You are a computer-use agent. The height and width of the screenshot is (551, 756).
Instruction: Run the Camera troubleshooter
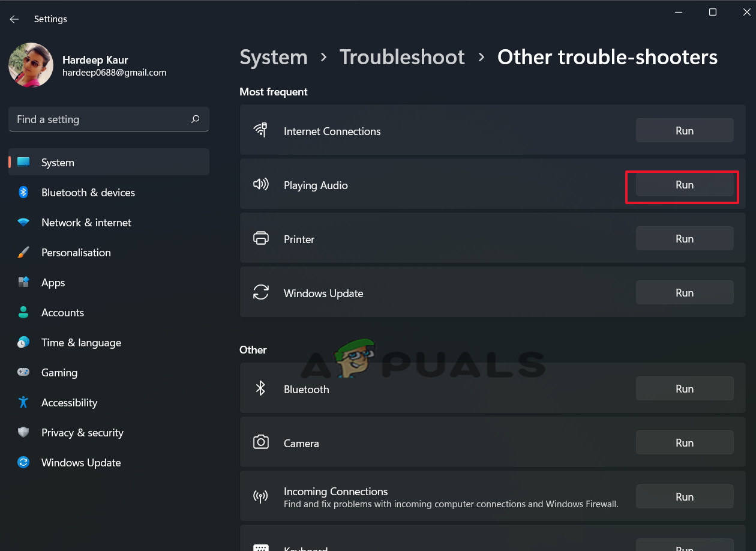click(684, 443)
